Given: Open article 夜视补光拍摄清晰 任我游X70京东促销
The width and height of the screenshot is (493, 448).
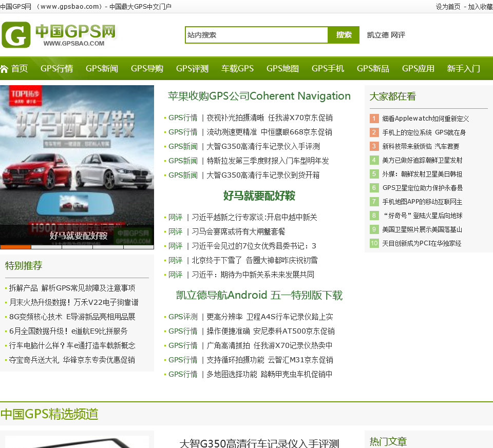Looking at the screenshot, I should click(270, 118).
